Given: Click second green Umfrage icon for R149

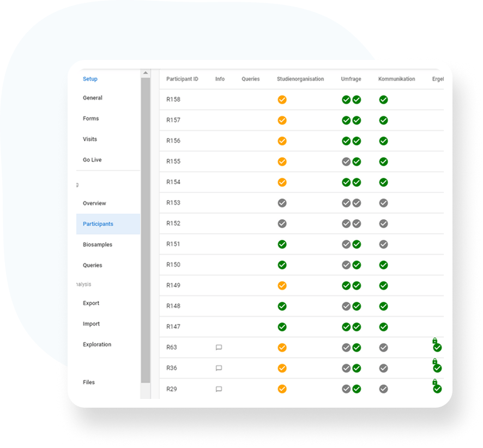Looking at the screenshot, I should [x=357, y=286].
